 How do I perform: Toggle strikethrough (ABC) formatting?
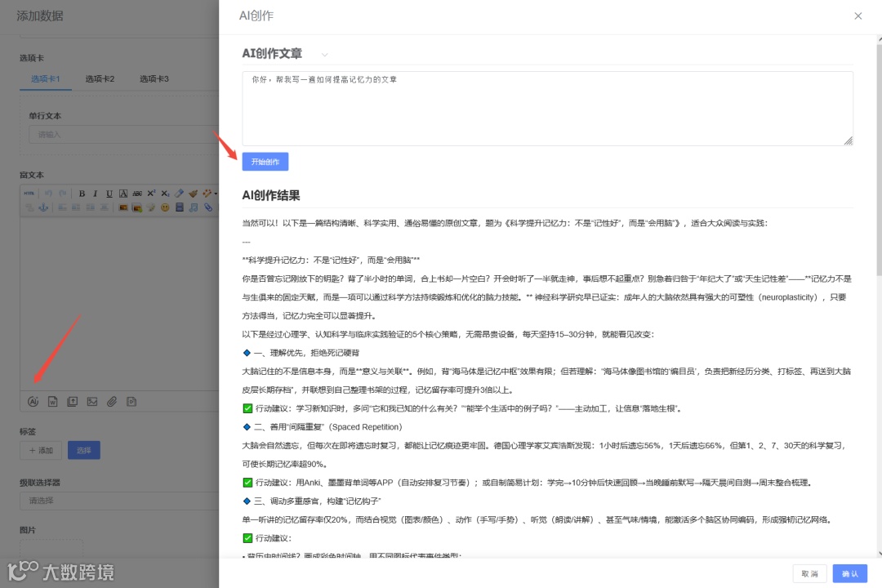click(137, 194)
